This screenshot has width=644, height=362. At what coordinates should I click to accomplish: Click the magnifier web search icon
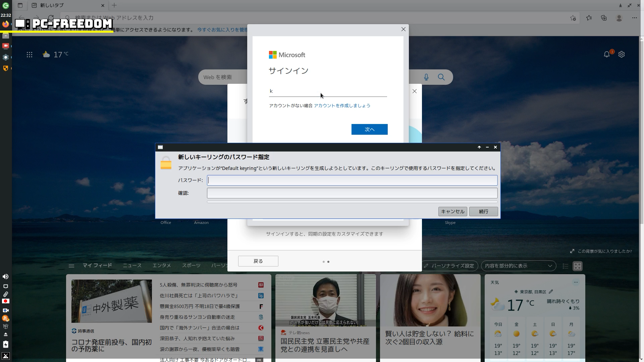[x=441, y=77]
